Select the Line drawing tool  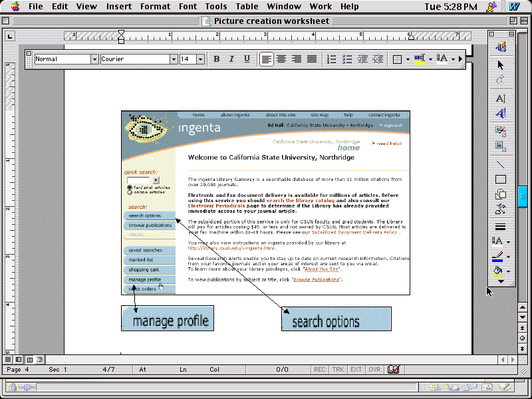tap(501, 165)
